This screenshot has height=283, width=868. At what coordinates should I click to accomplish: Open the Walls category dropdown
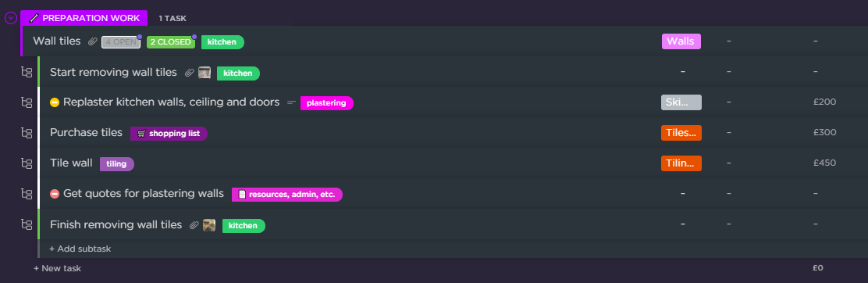click(681, 41)
